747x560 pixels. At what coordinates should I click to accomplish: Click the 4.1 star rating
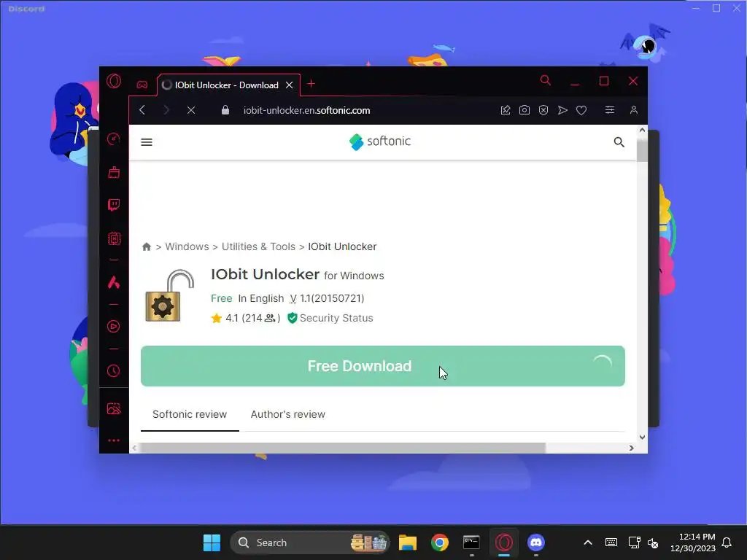click(x=245, y=318)
